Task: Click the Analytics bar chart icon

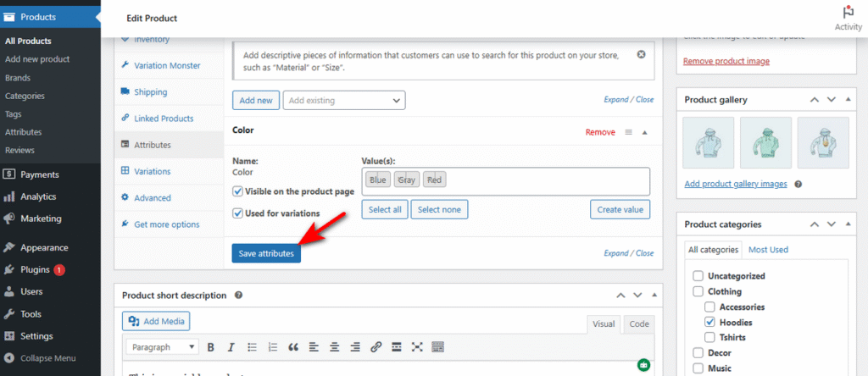Action: [8, 196]
